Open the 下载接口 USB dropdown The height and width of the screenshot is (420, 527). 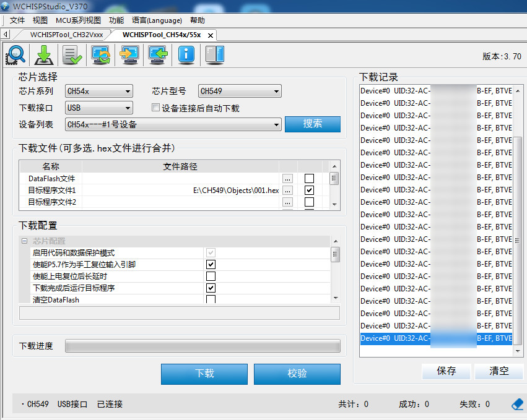[x=99, y=108]
